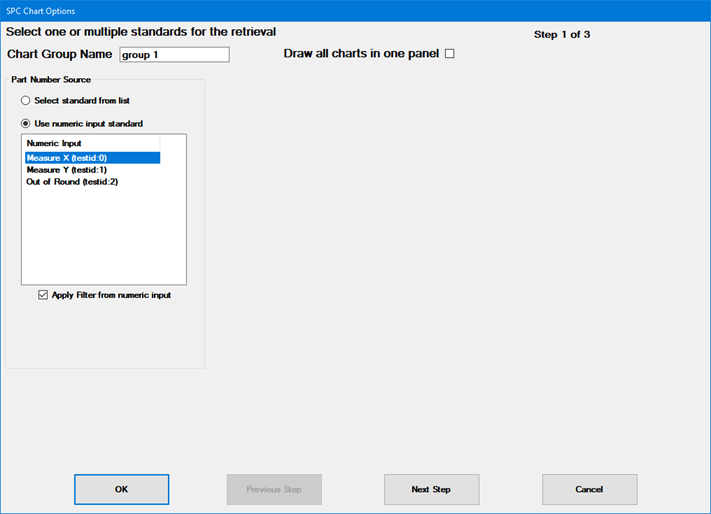Click the Chart Group Name text field

tap(174, 54)
